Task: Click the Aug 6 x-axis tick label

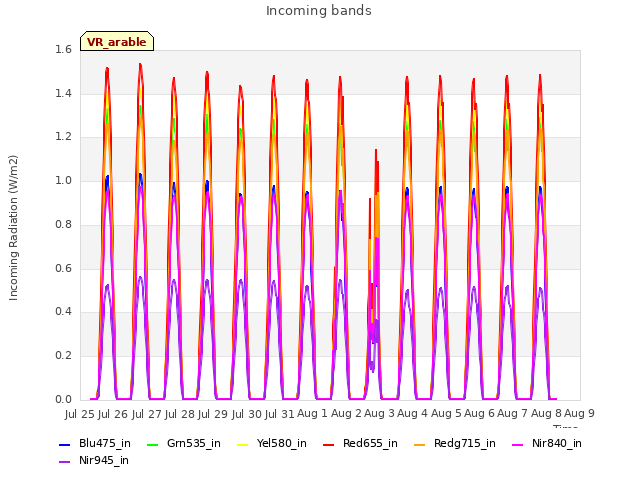Action: 479,413
